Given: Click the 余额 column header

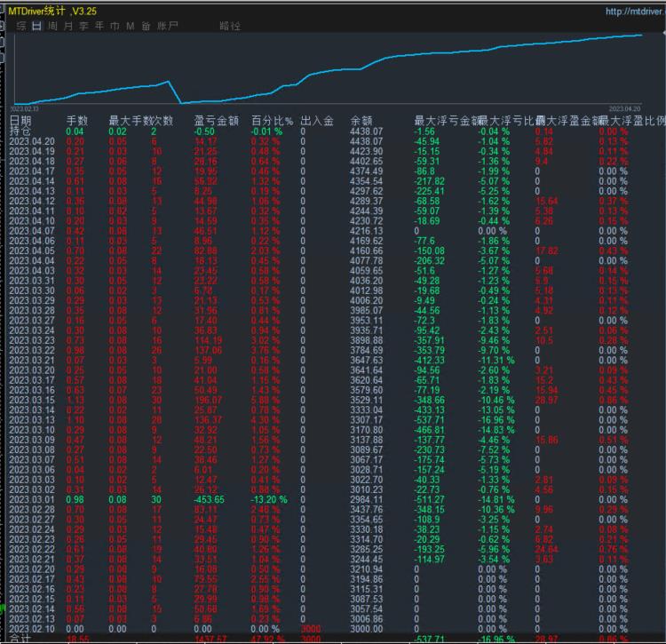Looking at the screenshot, I should 361,121.
